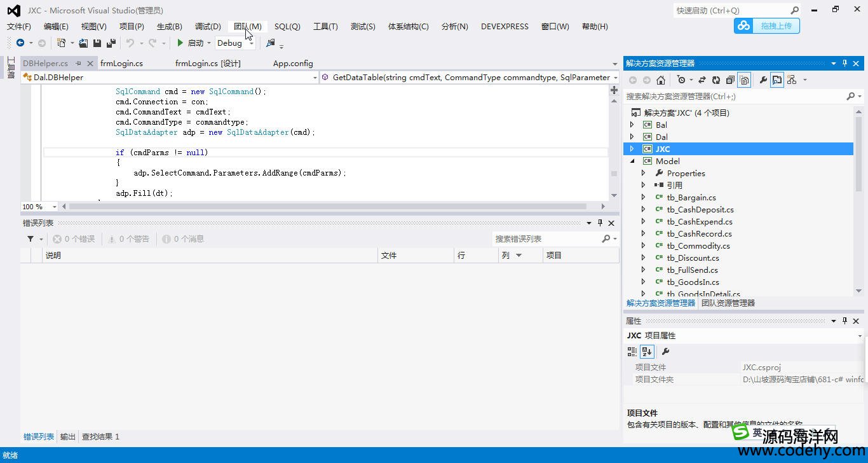Click the Home icon in Solution Explorer
868x463 pixels.
[661, 80]
